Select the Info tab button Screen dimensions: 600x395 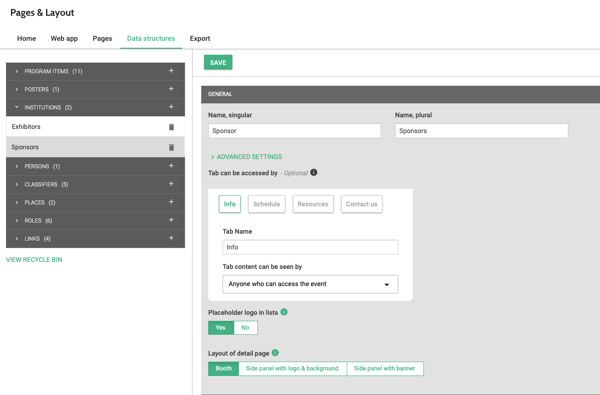[x=230, y=204]
